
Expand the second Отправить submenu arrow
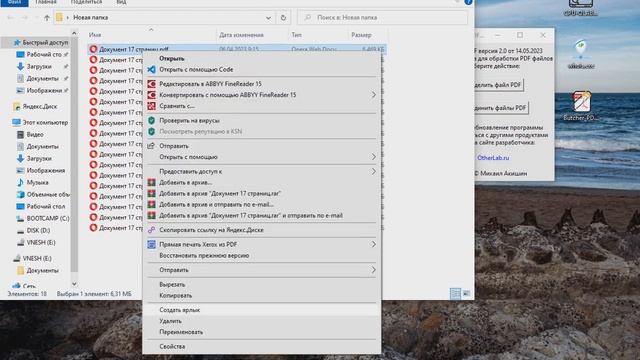point(373,270)
